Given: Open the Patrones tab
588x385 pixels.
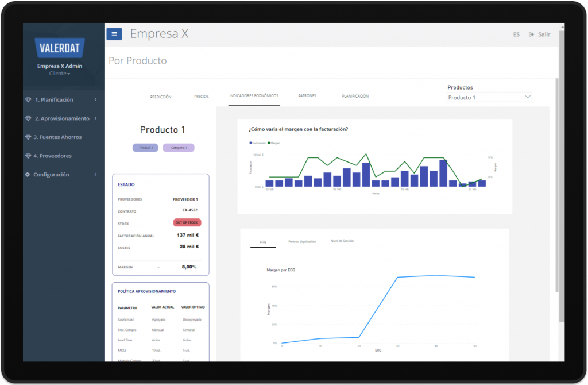Looking at the screenshot, I should point(307,96).
